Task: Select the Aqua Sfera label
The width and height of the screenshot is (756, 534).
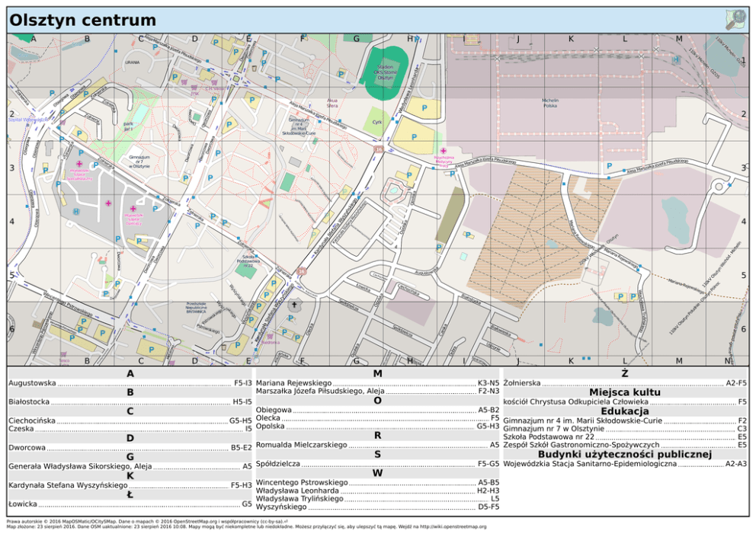Action: point(332,103)
